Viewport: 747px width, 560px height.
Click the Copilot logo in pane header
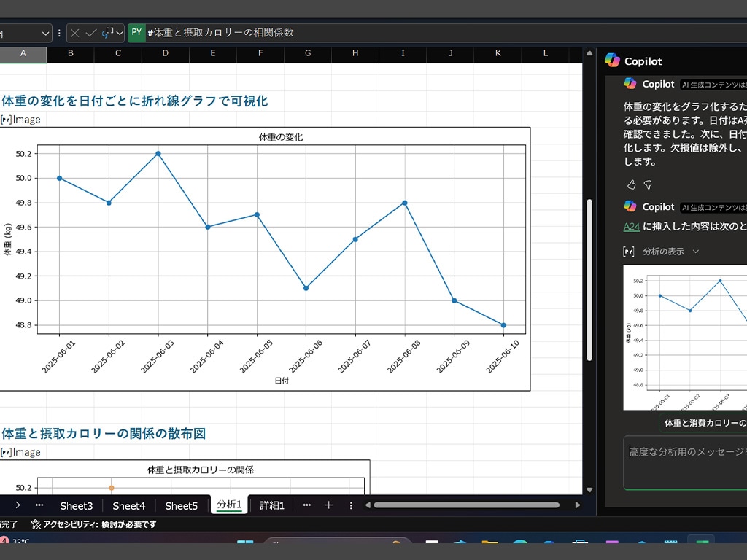[612, 61]
